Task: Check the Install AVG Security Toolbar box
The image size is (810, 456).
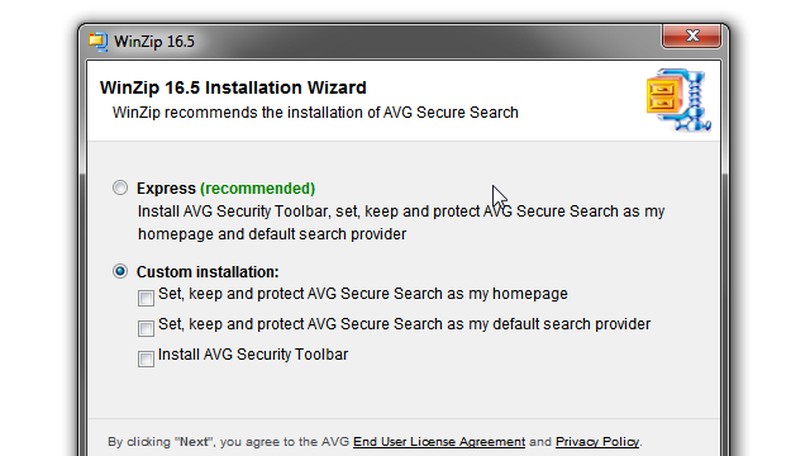Action: pyautogui.click(x=146, y=358)
